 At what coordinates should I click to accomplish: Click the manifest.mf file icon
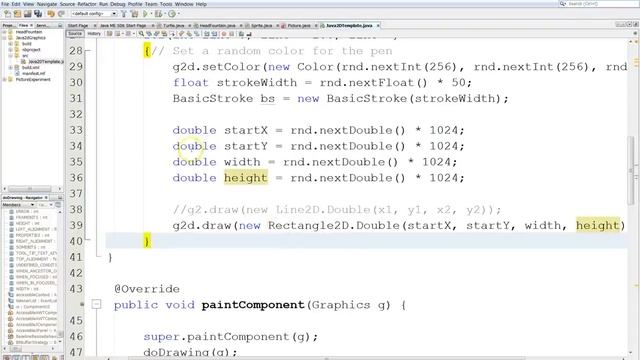[x=17, y=73]
